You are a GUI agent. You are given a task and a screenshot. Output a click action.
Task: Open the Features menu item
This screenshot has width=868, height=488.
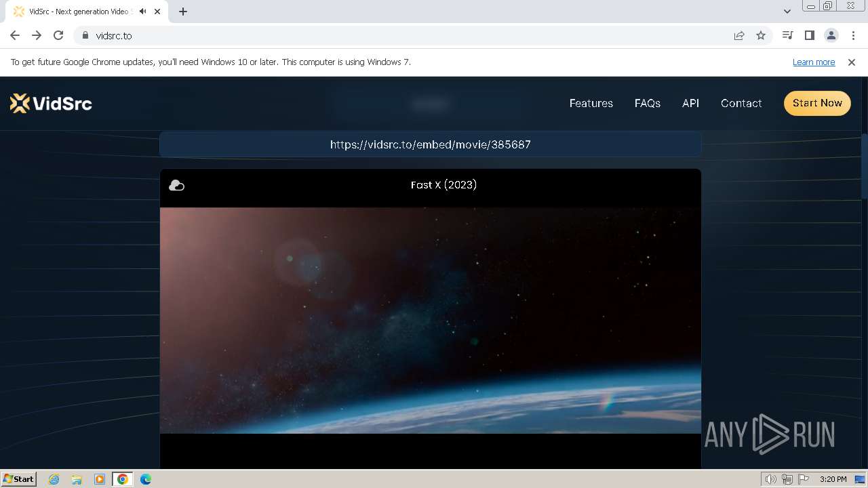coord(591,103)
